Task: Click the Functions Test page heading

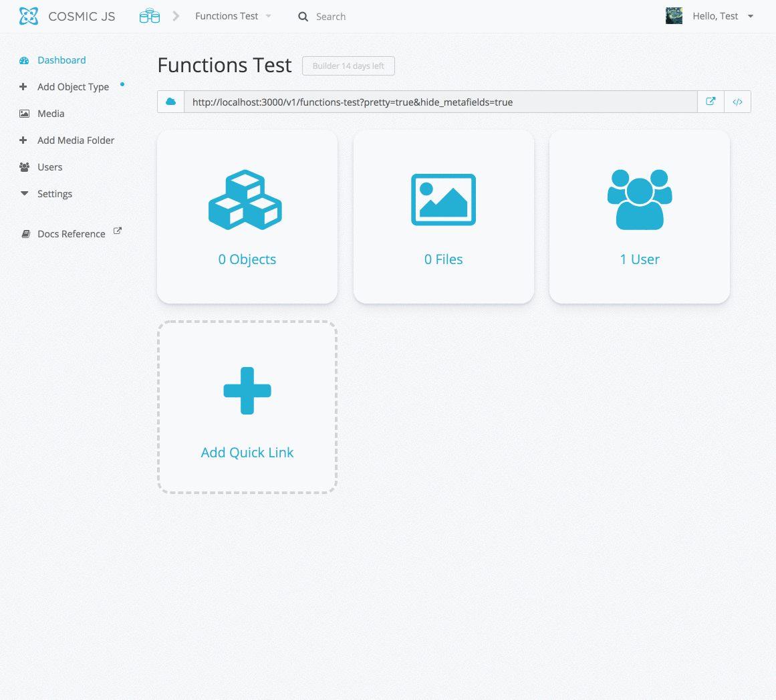Action: tap(225, 66)
